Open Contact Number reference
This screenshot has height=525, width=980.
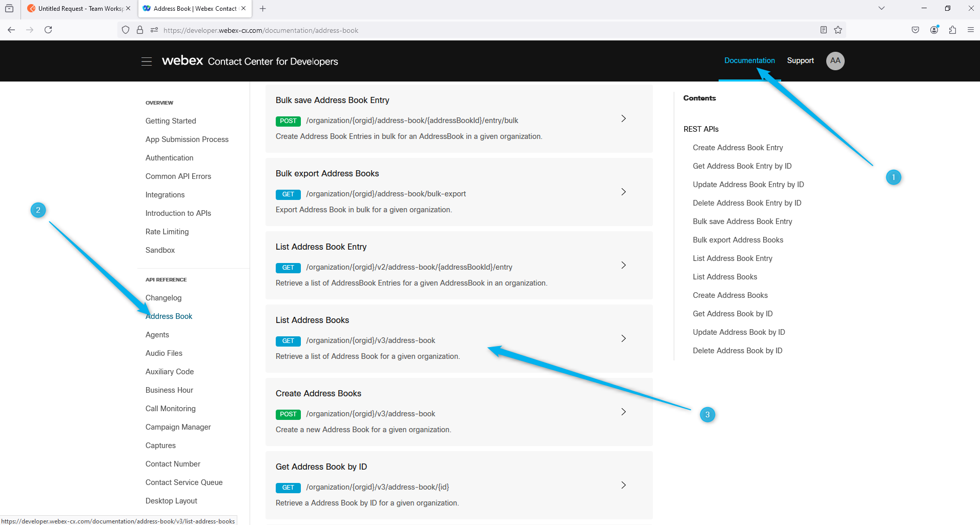pyautogui.click(x=173, y=464)
